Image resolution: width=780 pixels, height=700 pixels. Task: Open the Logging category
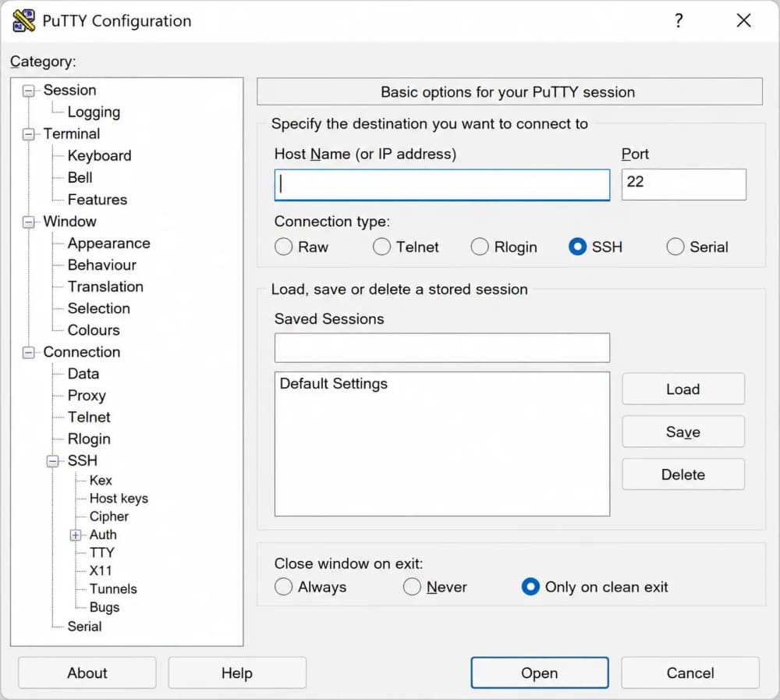tap(94, 112)
